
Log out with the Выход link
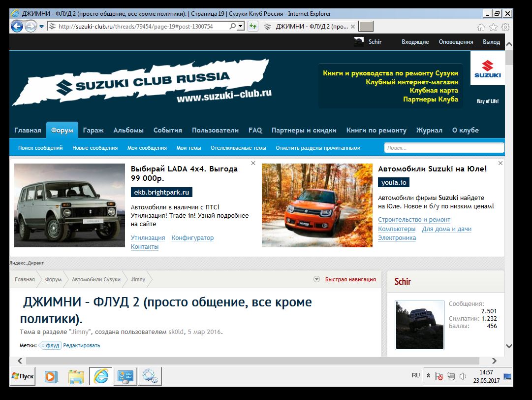491,42
